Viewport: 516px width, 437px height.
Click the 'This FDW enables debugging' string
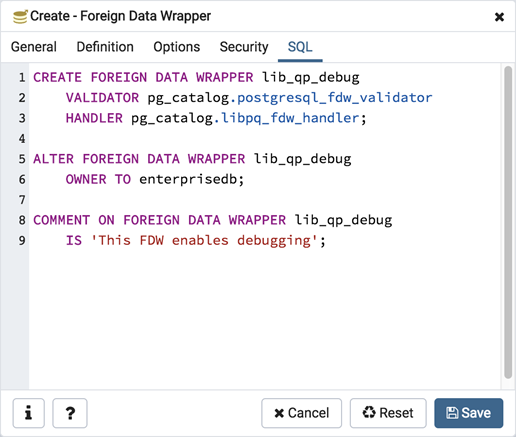(x=204, y=241)
